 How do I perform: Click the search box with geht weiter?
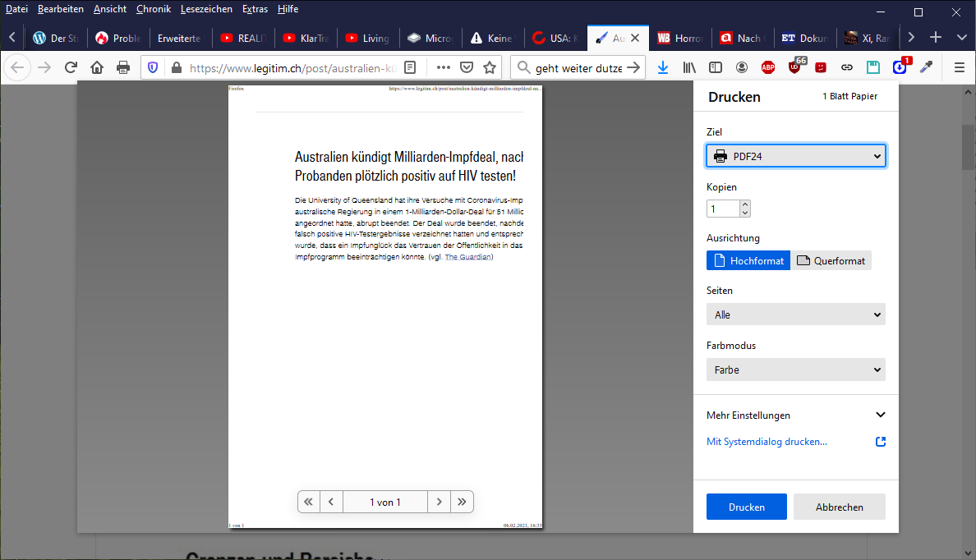coord(579,68)
